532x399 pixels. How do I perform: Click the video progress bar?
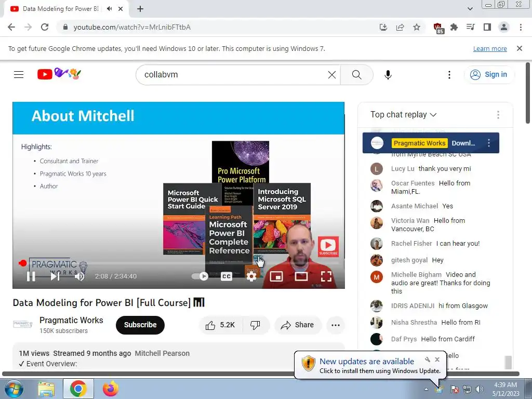click(179, 263)
